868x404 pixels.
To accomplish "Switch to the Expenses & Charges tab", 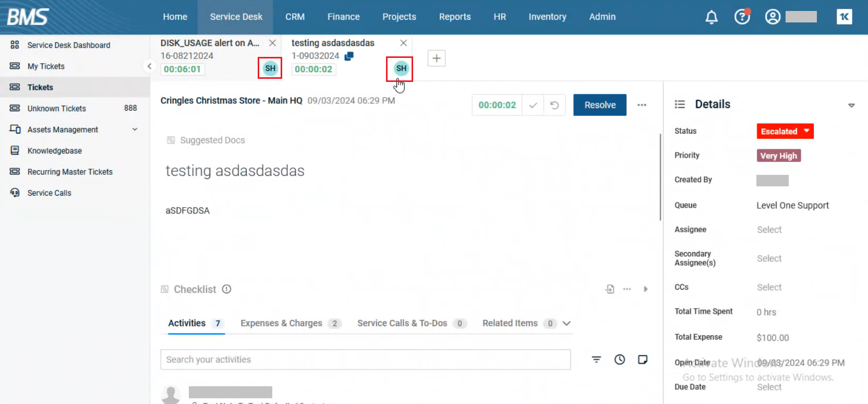I will [281, 323].
